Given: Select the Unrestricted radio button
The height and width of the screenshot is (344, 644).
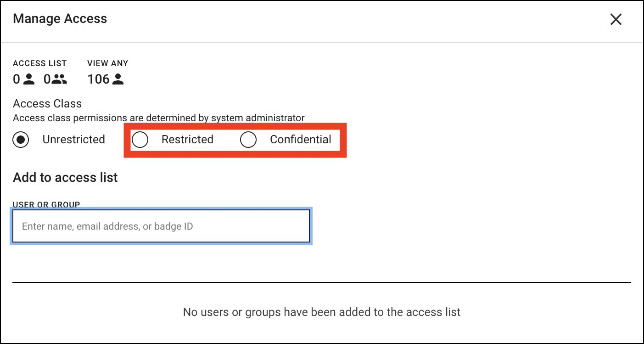Looking at the screenshot, I should tap(20, 139).
